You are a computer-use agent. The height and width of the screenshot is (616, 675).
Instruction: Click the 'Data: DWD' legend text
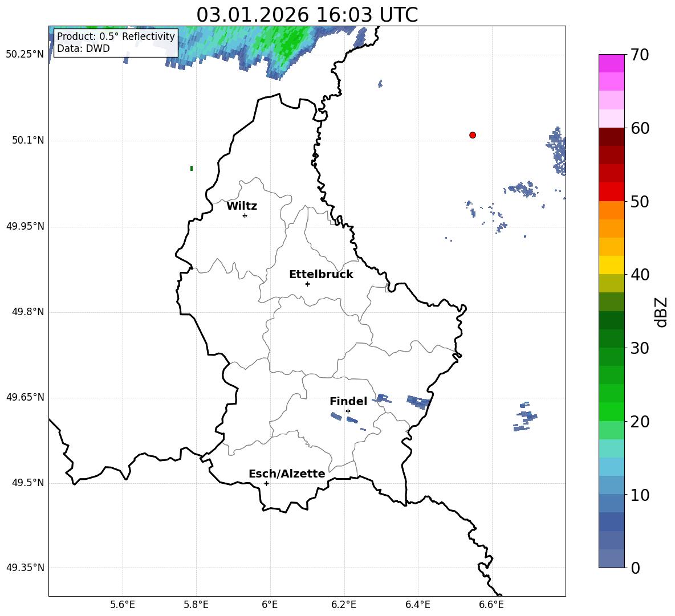[x=83, y=48]
